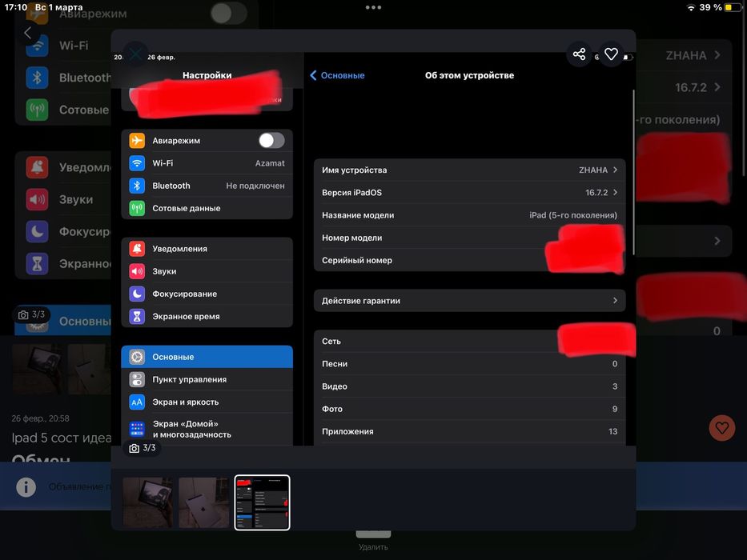Click the Звуки icon in background window
The image size is (747, 560).
pyautogui.click(x=37, y=199)
